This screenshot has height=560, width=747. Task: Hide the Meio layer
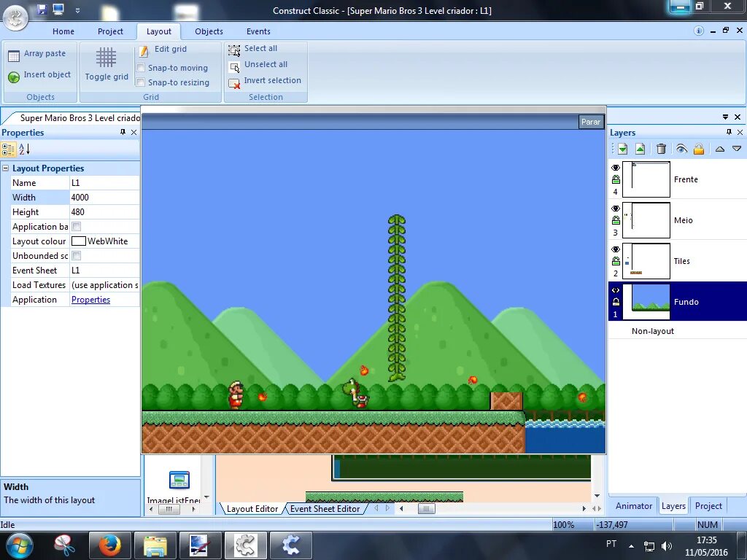pos(616,209)
